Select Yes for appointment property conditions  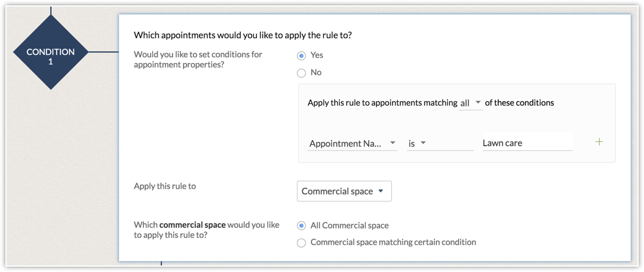click(x=302, y=55)
